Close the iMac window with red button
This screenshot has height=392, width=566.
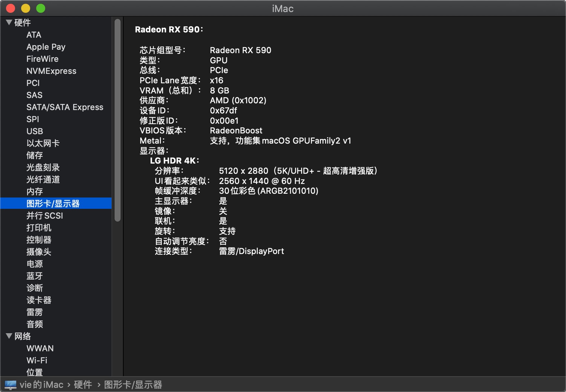[11, 8]
